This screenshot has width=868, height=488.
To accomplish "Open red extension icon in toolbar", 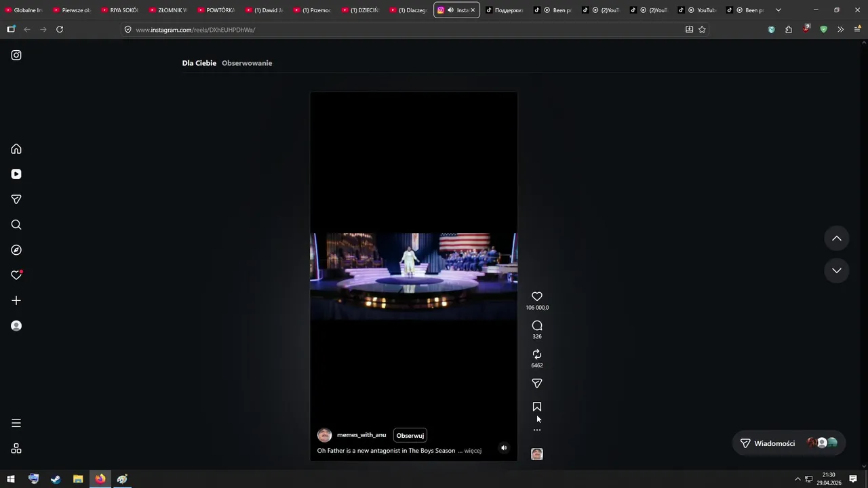I will coord(806,29).
